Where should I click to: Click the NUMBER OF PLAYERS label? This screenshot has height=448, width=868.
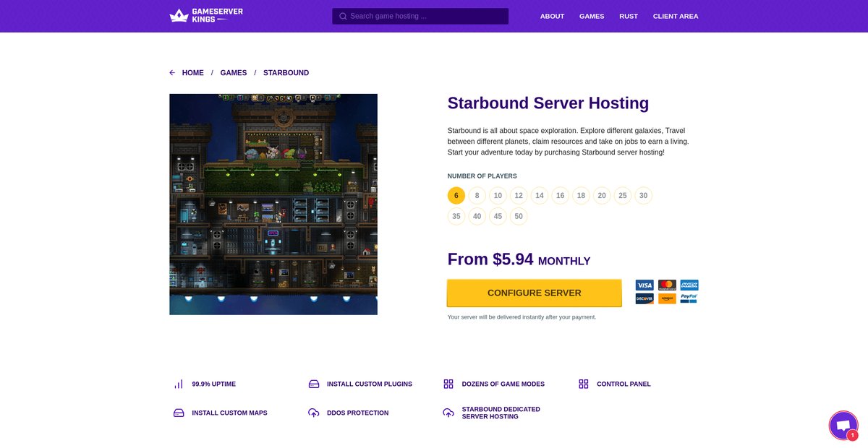[482, 176]
